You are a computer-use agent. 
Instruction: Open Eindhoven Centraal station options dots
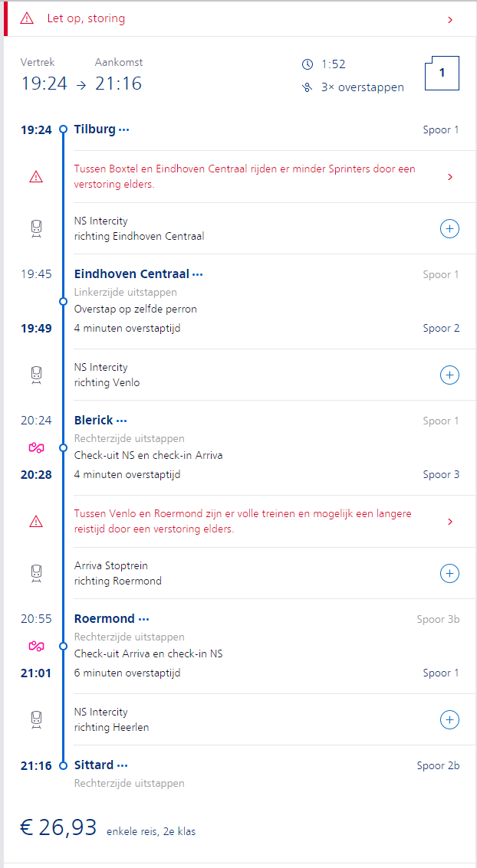[198, 274]
